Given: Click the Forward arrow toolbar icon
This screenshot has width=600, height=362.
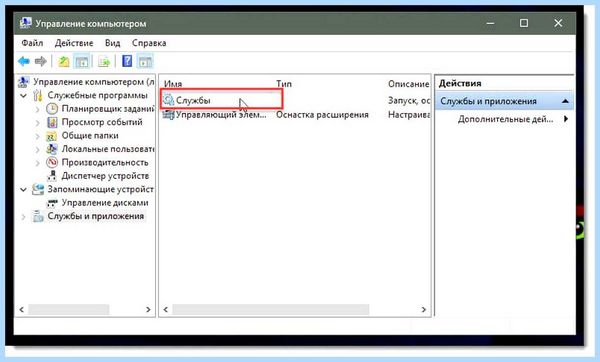Looking at the screenshot, I should (x=41, y=61).
